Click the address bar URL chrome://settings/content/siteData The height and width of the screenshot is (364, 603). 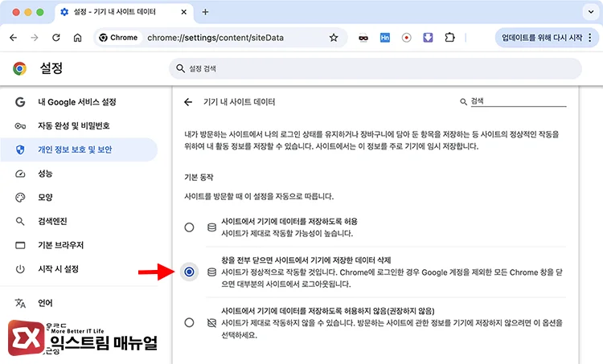[215, 38]
